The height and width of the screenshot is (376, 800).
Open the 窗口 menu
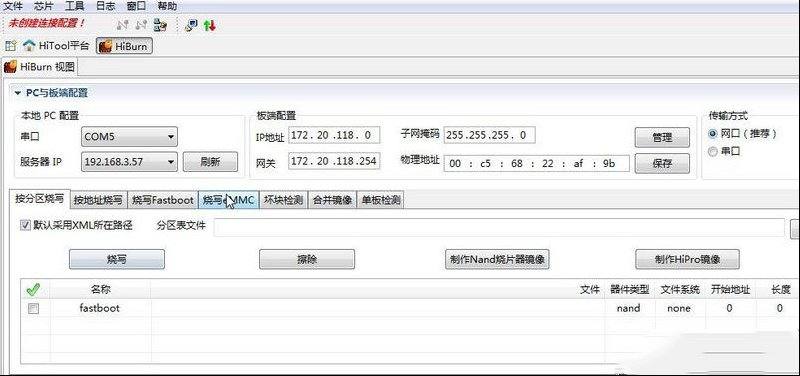tap(136, 6)
